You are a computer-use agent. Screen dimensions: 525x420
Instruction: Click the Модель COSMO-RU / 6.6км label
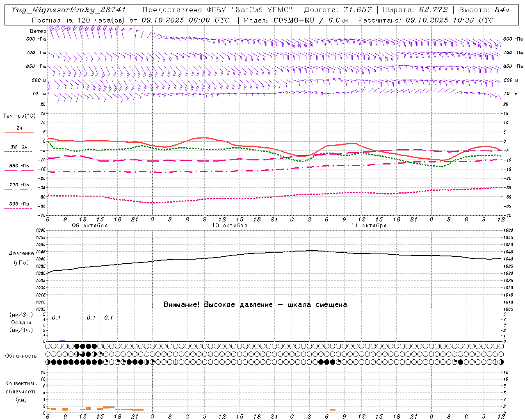296,20
